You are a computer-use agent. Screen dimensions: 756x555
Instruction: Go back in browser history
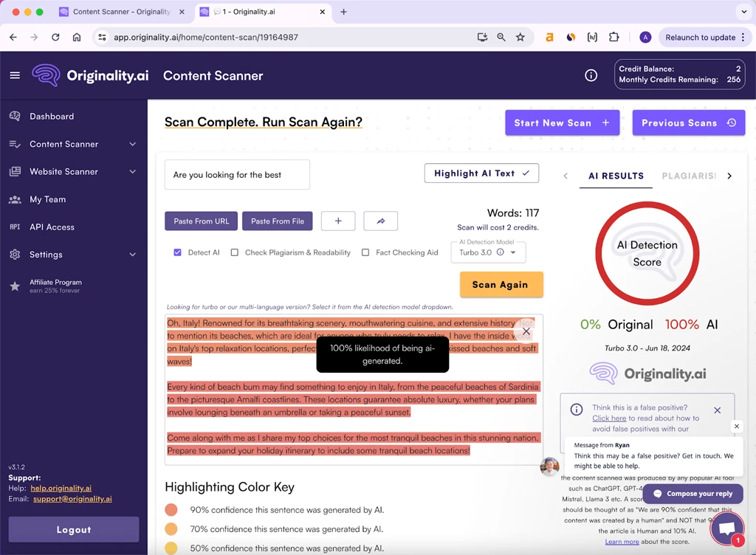click(x=13, y=37)
